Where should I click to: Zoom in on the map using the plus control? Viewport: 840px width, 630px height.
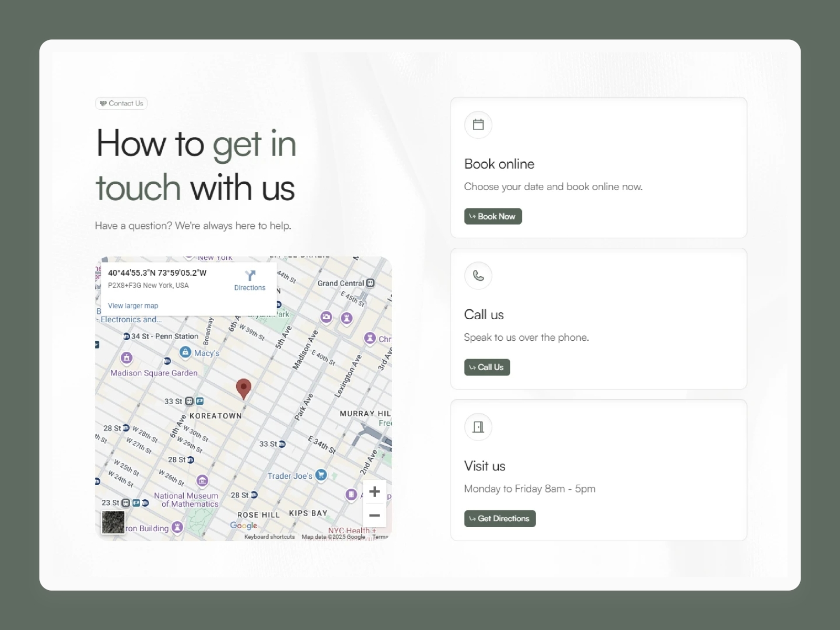[x=374, y=491]
